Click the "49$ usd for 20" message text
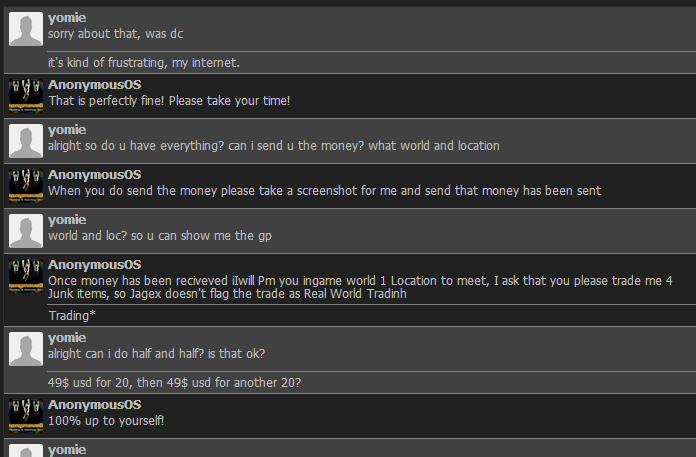696x457 pixels. point(174,383)
